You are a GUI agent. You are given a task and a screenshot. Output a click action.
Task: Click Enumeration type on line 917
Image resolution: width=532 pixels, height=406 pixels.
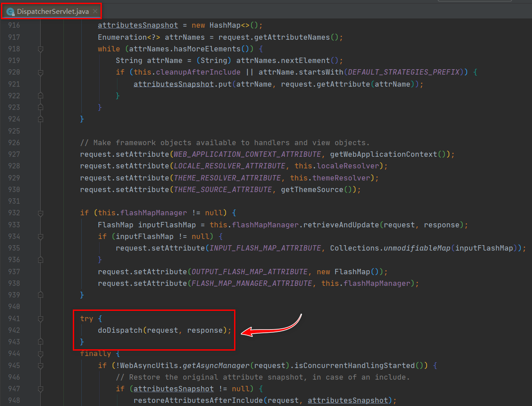pyautogui.click(x=122, y=38)
